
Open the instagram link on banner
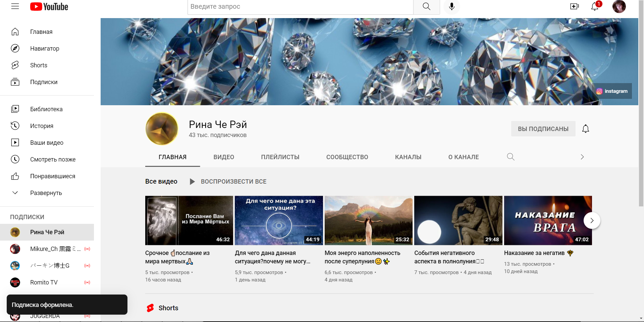[x=612, y=91]
